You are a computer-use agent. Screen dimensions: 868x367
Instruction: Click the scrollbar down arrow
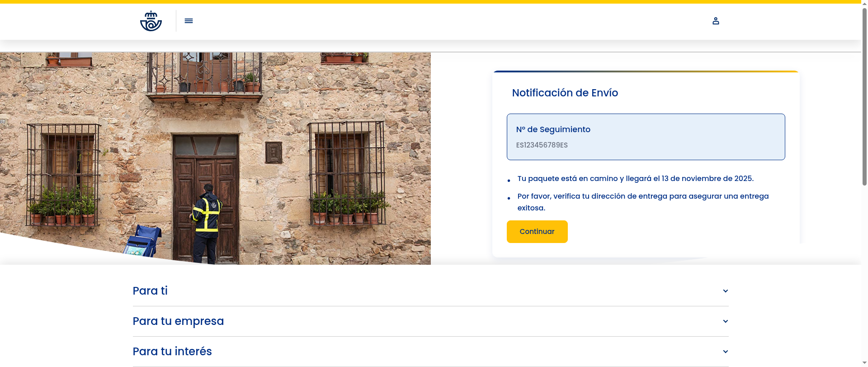click(864, 363)
